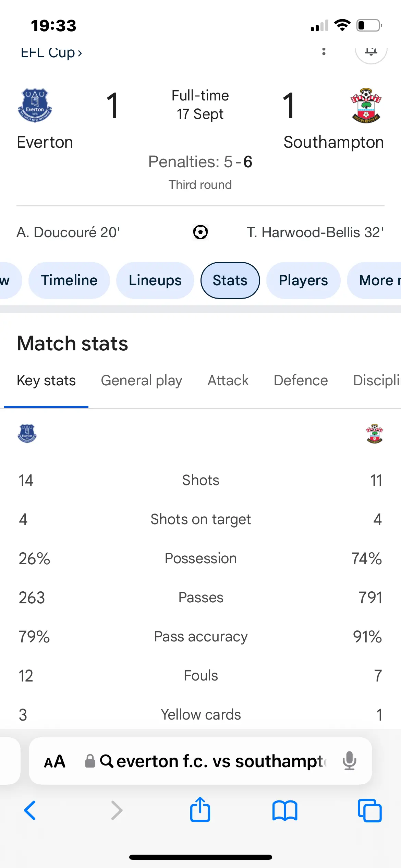Tap the Southampton crest in scoreboard
401x868 pixels.
click(366, 105)
